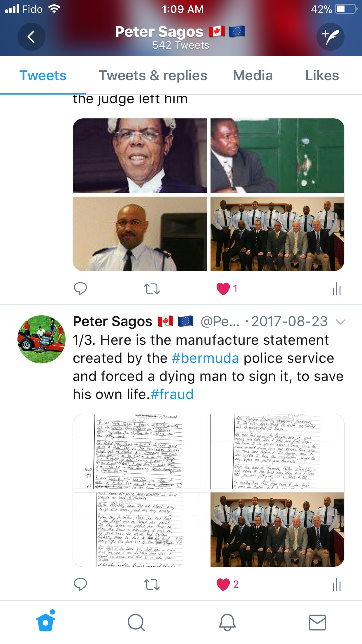Go back using the header arrow
This screenshot has width=362, height=644.
(31, 37)
